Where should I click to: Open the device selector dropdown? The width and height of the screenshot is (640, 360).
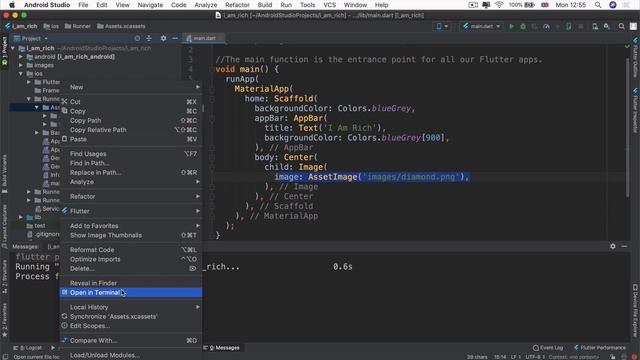pos(442,26)
